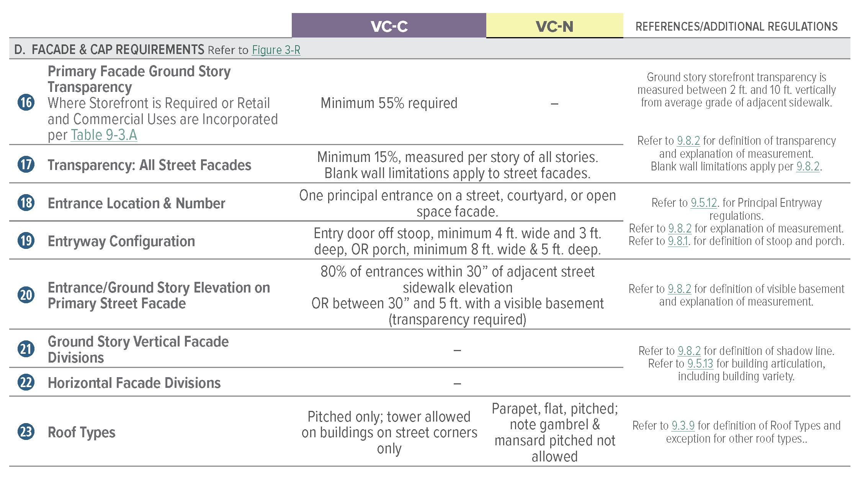
Task: Open the 9.8.1 stoop and porch link
Action: coord(678,241)
